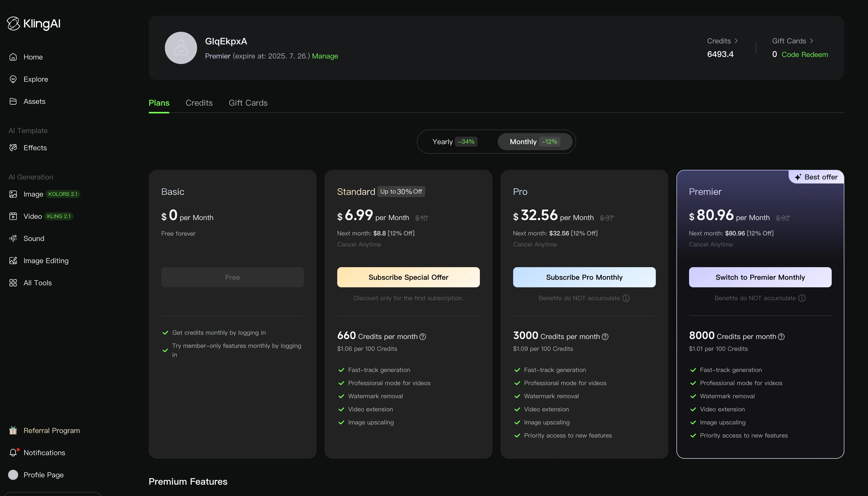Open the Sound waveform icon
The height and width of the screenshot is (496, 868).
click(13, 238)
